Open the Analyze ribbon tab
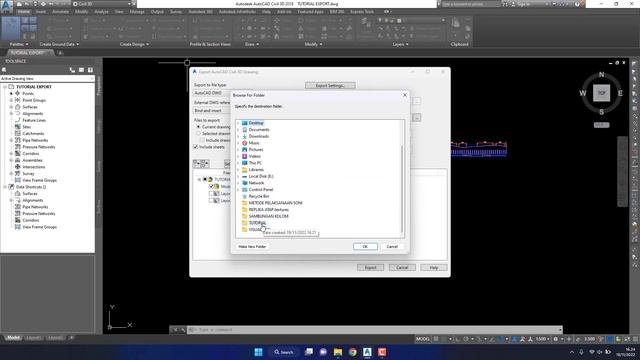 tap(101, 11)
